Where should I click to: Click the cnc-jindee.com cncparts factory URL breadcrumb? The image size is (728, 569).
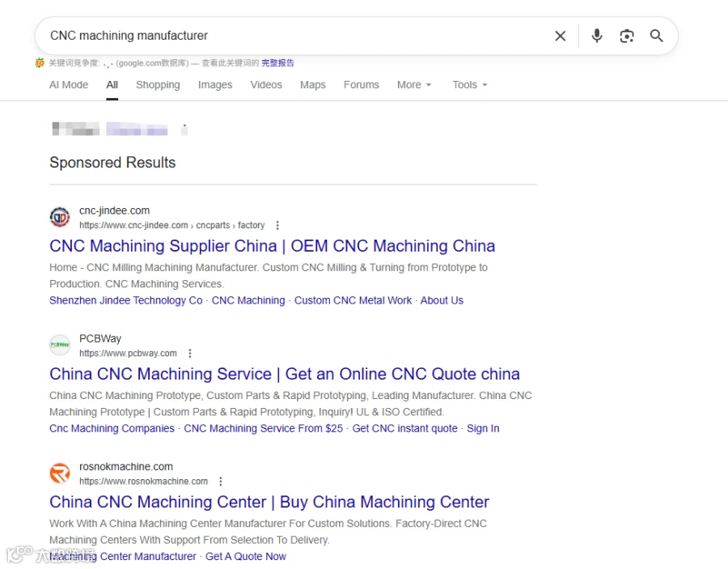click(x=171, y=225)
